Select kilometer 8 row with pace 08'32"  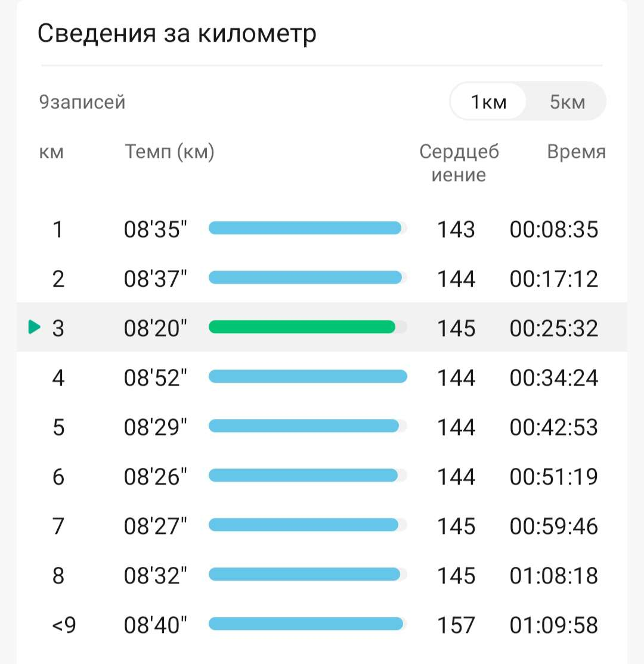tap(322, 575)
